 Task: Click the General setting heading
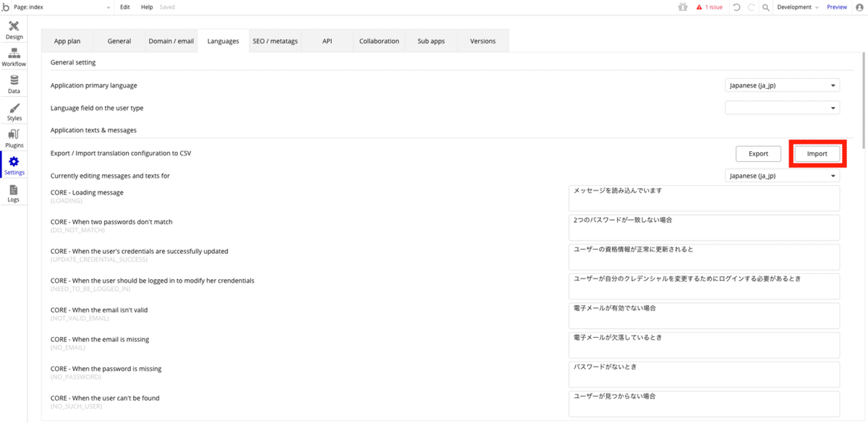pyautogui.click(x=73, y=63)
